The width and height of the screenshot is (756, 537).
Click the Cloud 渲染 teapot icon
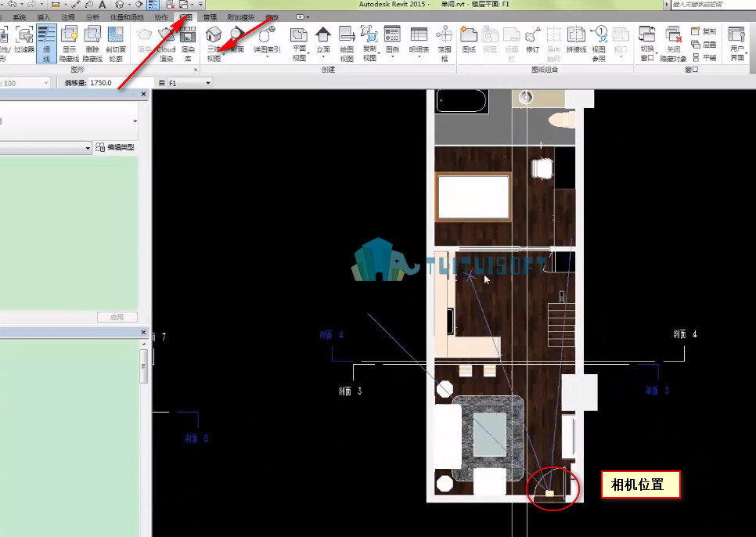[x=166, y=43]
